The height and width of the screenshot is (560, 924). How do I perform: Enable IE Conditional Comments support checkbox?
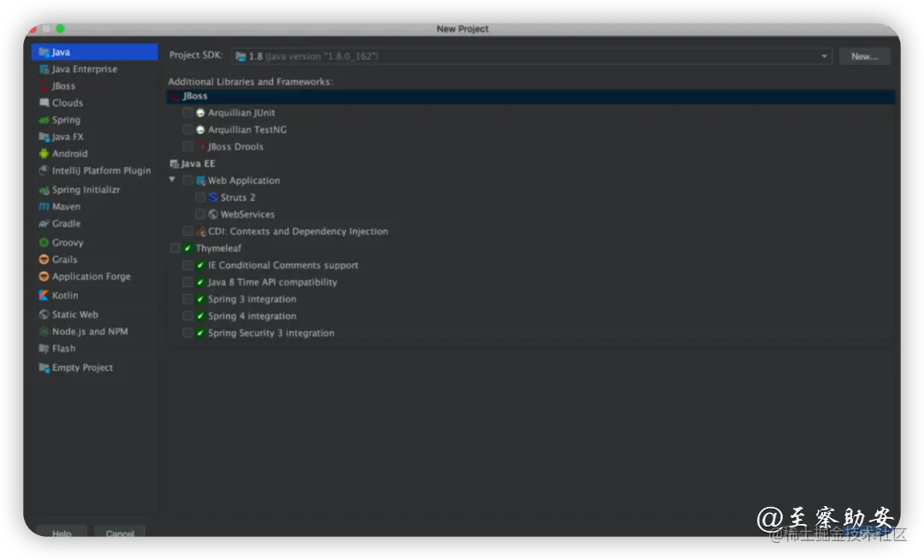tap(187, 266)
